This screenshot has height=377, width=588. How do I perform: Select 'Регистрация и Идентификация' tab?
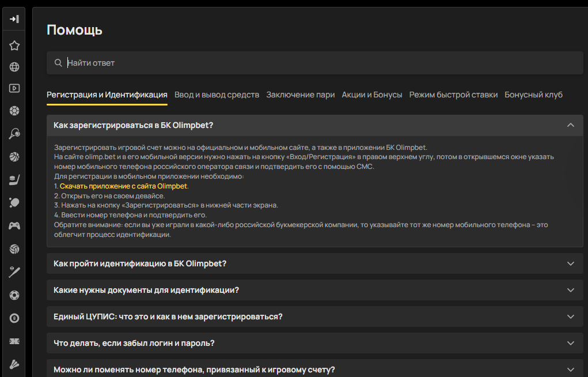(107, 95)
